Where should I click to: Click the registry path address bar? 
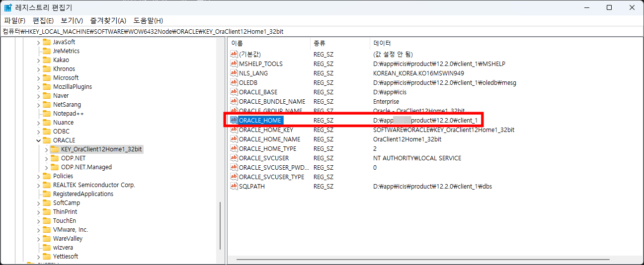click(x=322, y=31)
